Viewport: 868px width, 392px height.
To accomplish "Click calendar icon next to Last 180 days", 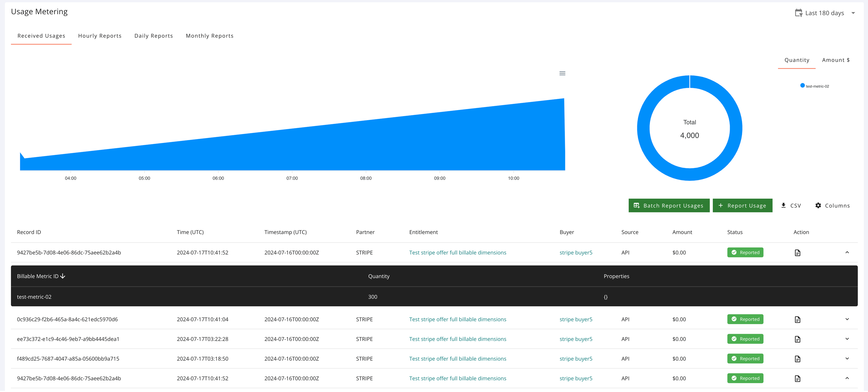I will tap(798, 13).
